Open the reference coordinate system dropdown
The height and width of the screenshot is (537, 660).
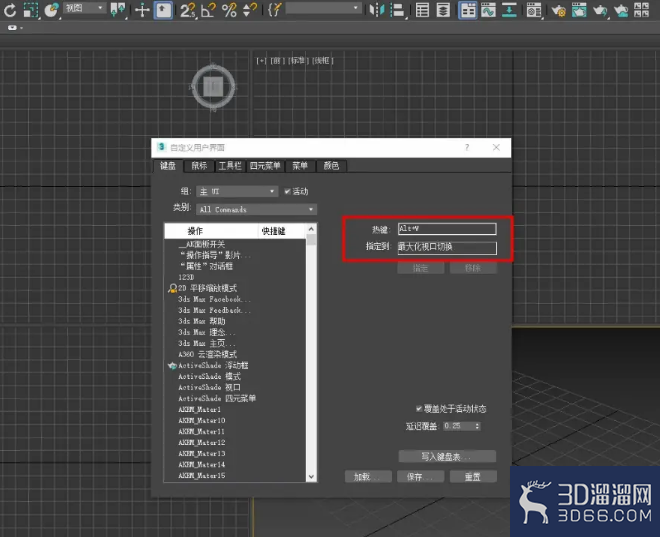pos(85,8)
